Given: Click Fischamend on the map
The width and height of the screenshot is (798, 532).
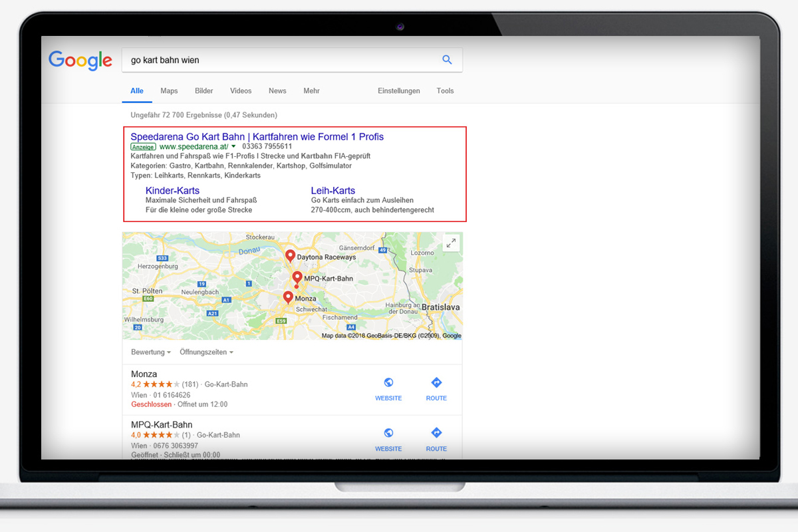Looking at the screenshot, I should click(x=340, y=317).
